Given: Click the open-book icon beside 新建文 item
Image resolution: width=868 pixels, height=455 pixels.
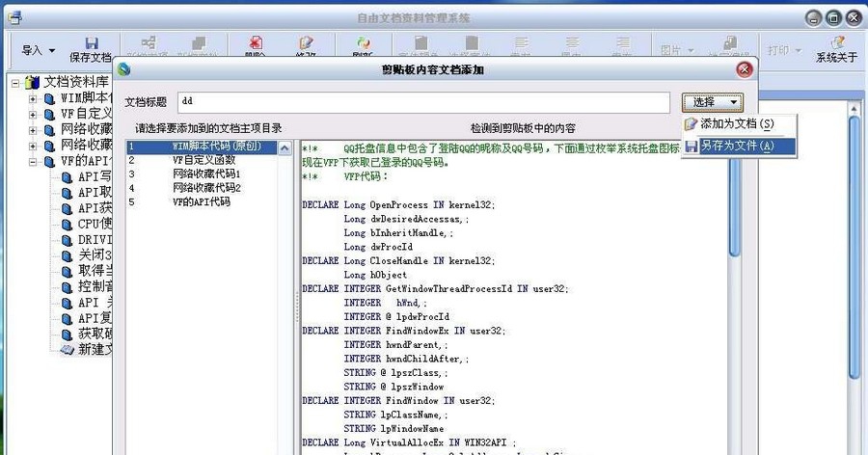Looking at the screenshot, I should [x=67, y=350].
